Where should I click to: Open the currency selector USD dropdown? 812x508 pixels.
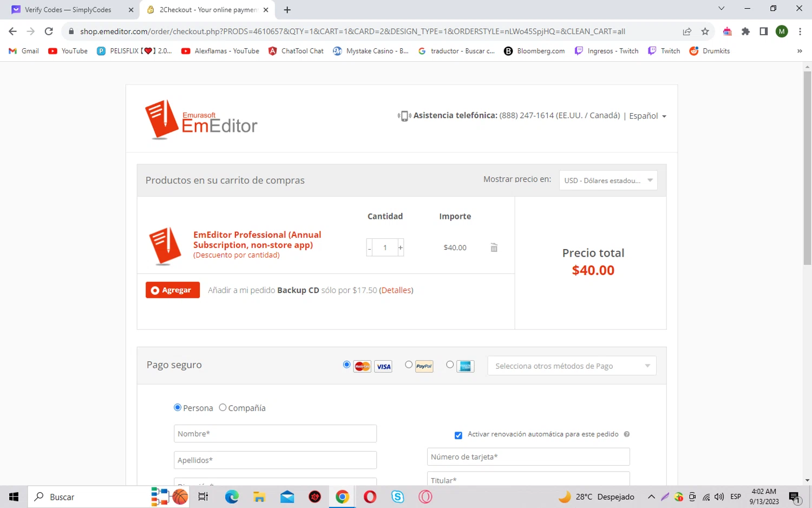(608, 180)
